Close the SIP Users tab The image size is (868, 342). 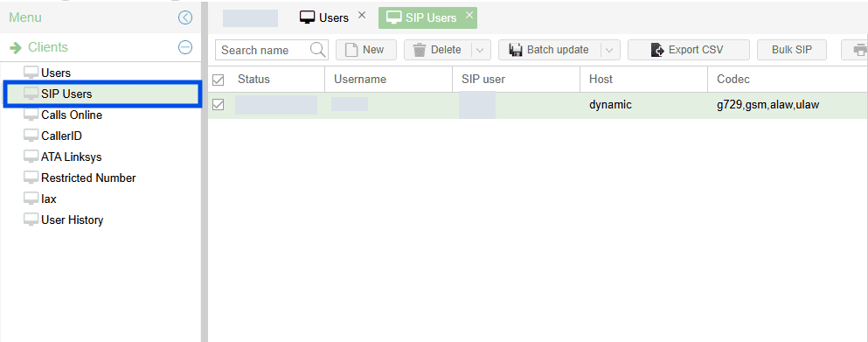click(469, 15)
